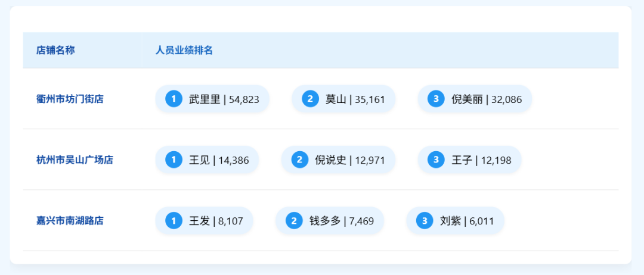Image resolution: width=644 pixels, height=275 pixels.
Task: Open the 衢州市坊门街店 store link
Action: 70,99
